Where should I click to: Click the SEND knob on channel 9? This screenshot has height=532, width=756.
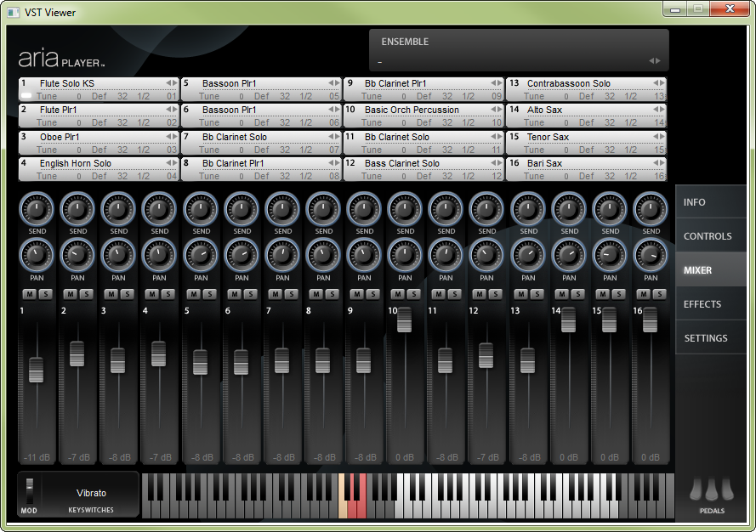tap(364, 209)
